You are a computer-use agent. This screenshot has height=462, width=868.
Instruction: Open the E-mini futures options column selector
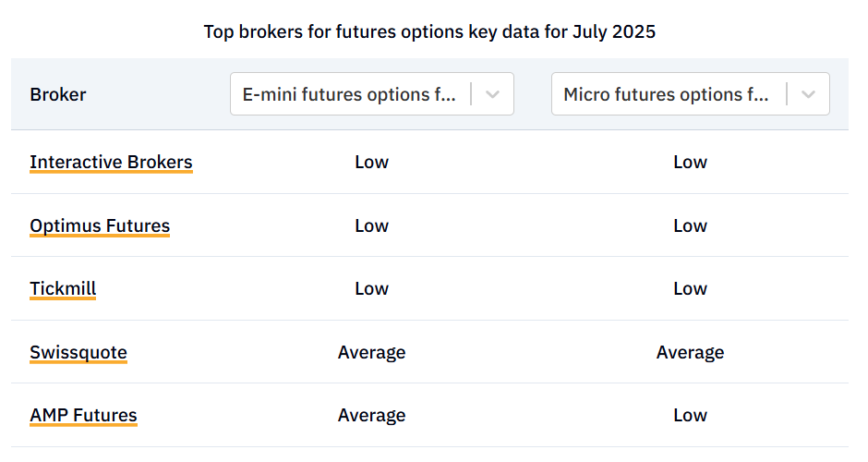click(x=372, y=94)
